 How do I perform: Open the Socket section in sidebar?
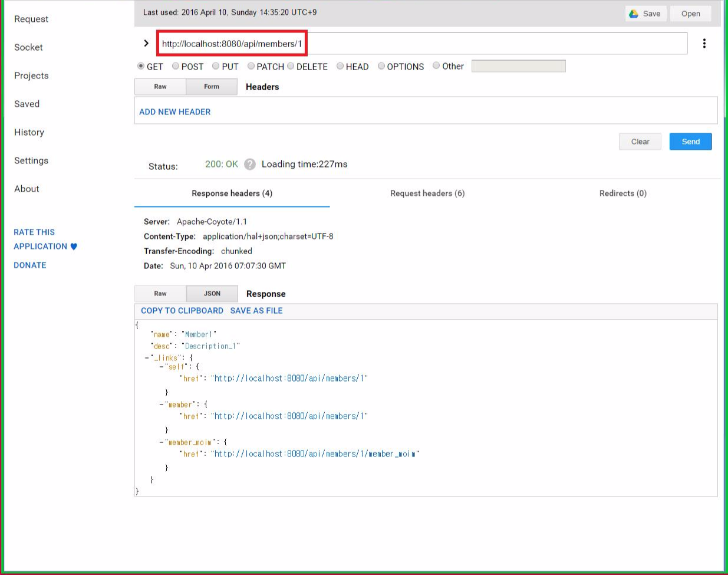pos(28,47)
